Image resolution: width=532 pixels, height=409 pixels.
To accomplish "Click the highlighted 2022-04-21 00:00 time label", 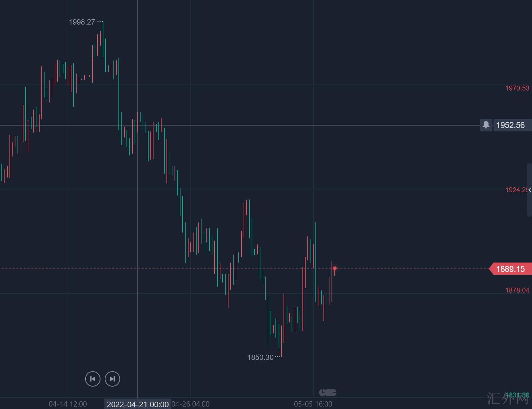I will click(x=138, y=404).
